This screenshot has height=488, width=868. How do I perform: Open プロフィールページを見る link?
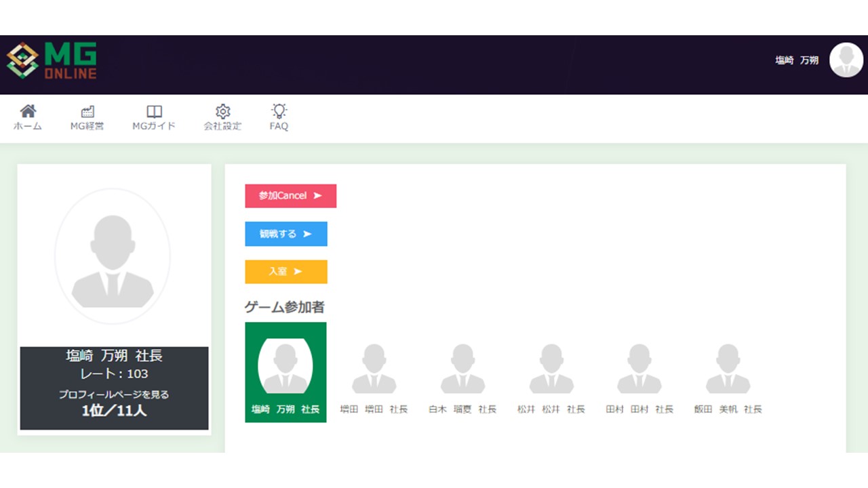click(x=114, y=394)
